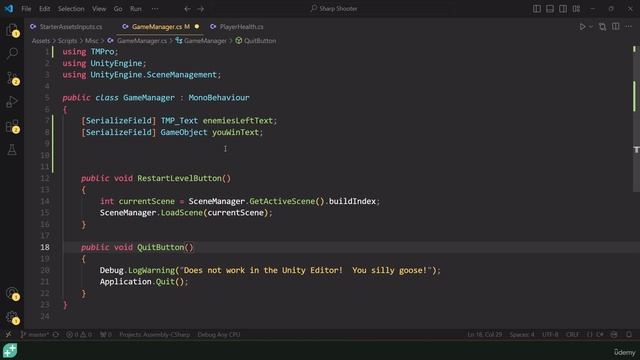Viewport: 640px width, 360px height.
Task: Click the remote window icon in status bar
Action: [8, 335]
